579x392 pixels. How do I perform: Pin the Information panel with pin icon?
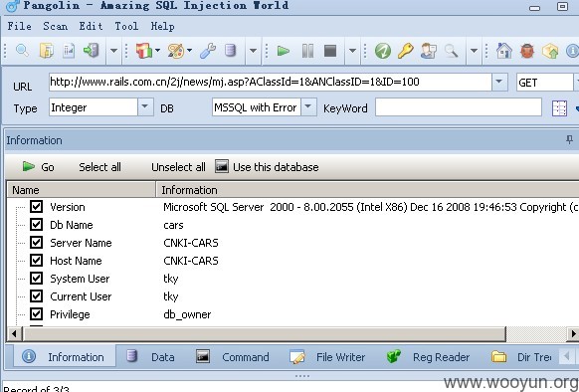click(569, 139)
